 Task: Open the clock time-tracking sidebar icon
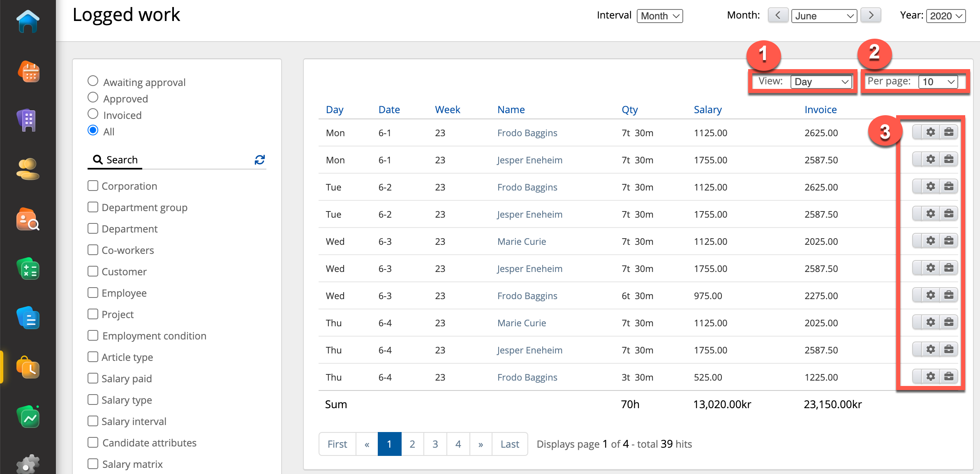[x=28, y=367]
